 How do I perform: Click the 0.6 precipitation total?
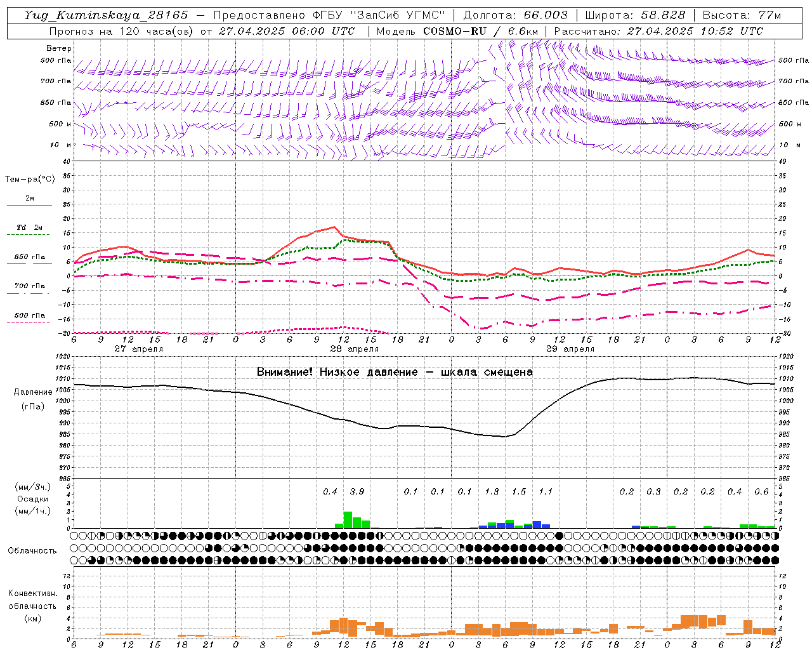click(761, 491)
